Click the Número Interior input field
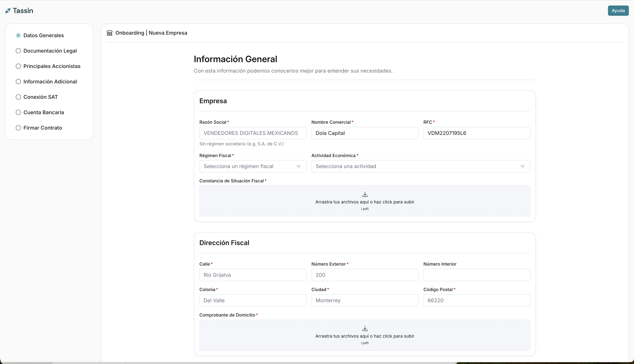This screenshot has width=634, height=364. click(x=476, y=275)
